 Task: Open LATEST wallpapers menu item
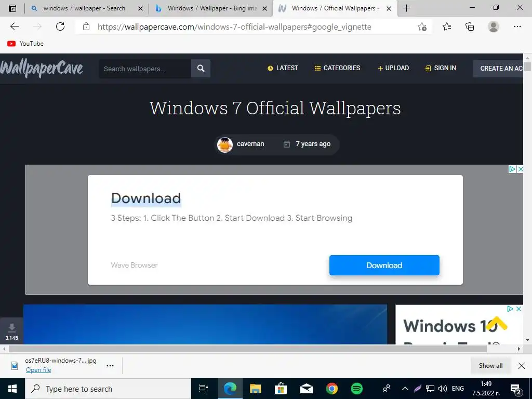[283, 68]
